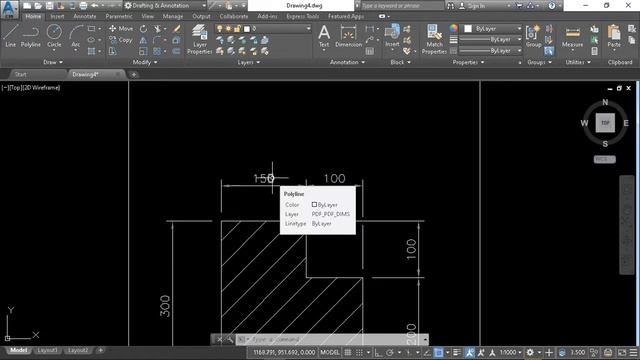640x360 pixels.
Task: Select the Line drawing tool
Action: tap(11, 36)
